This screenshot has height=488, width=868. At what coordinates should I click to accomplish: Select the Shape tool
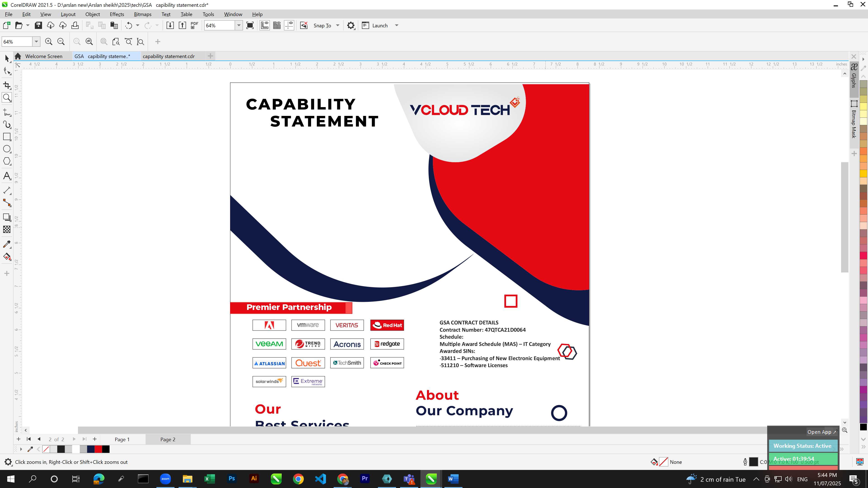(x=7, y=71)
